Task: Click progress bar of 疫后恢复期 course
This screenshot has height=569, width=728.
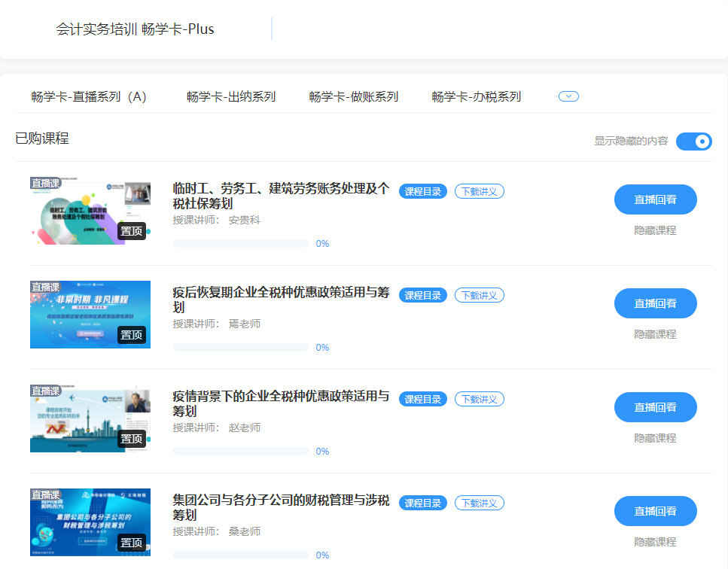Action: tap(241, 348)
